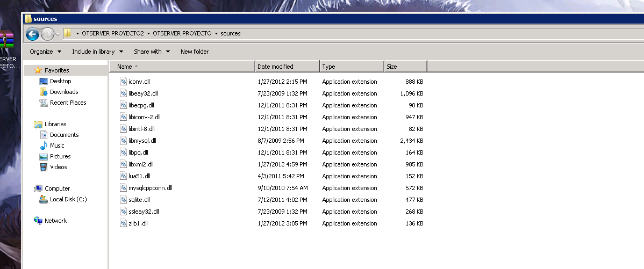This screenshot has height=269, width=644.
Task: Select the libmysql.dll file icon
Action: pyautogui.click(x=123, y=140)
